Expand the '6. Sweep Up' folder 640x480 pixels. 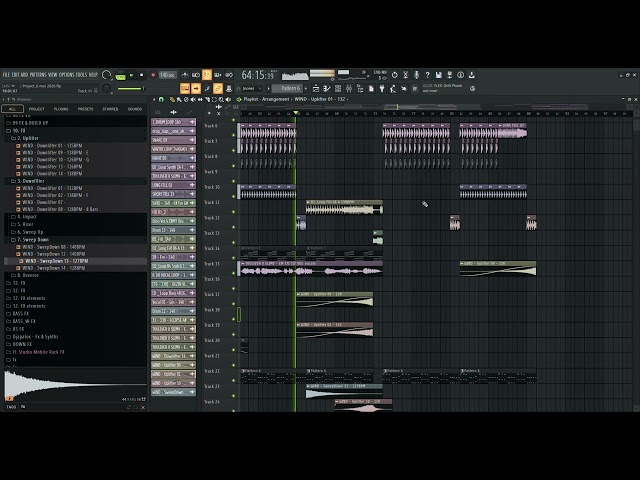point(76,232)
